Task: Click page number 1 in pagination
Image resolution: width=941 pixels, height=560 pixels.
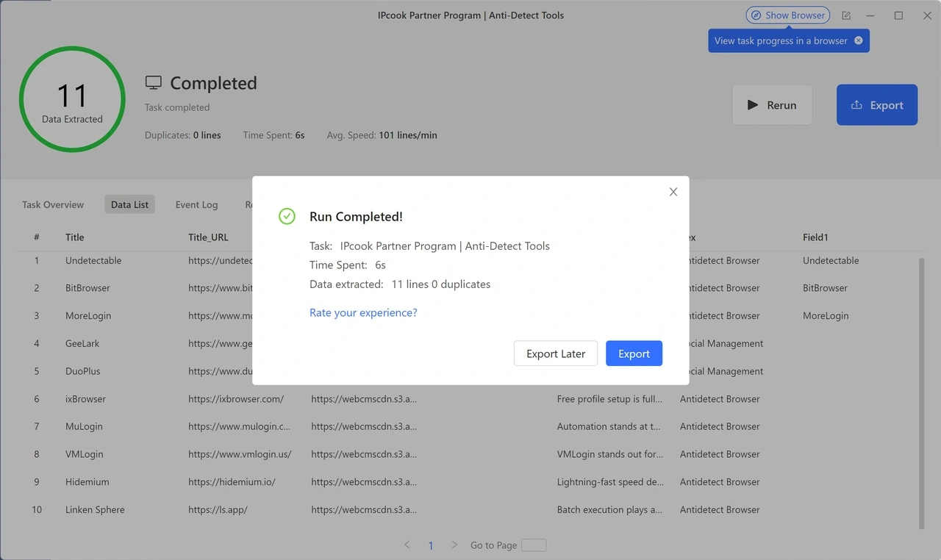Action: pos(431,545)
